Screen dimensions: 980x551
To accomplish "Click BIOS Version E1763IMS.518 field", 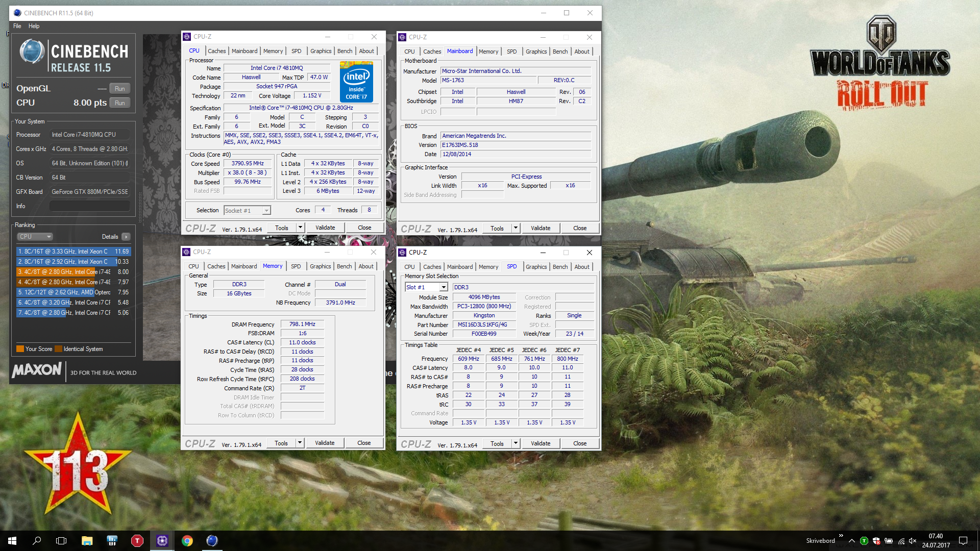I will [x=516, y=145].
